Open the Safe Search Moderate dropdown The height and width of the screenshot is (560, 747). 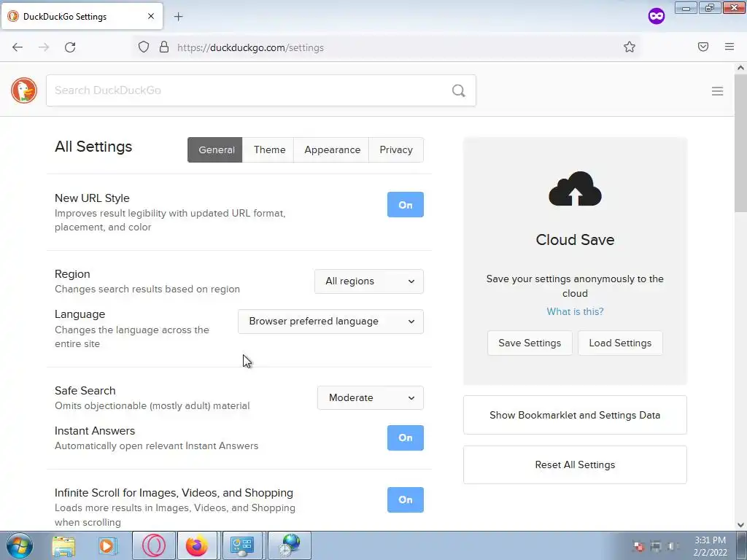point(370,397)
